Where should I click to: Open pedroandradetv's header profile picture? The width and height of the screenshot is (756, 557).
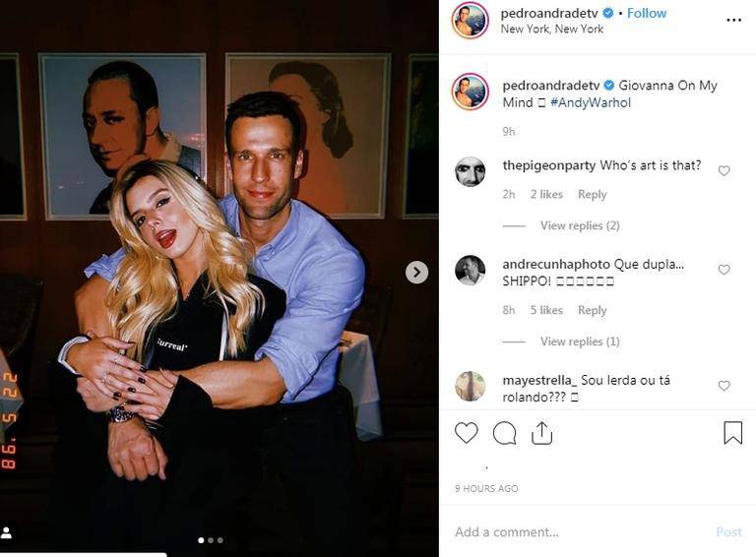click(x=470, y=20)
